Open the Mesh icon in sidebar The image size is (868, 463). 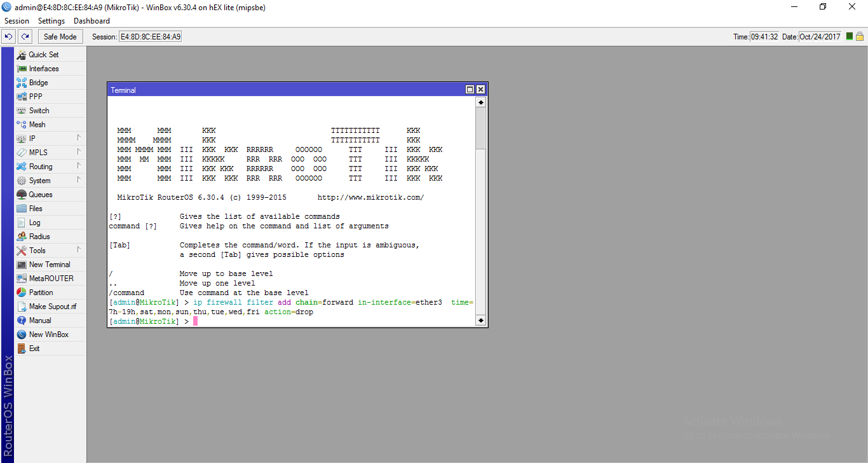tap(22, 125)
